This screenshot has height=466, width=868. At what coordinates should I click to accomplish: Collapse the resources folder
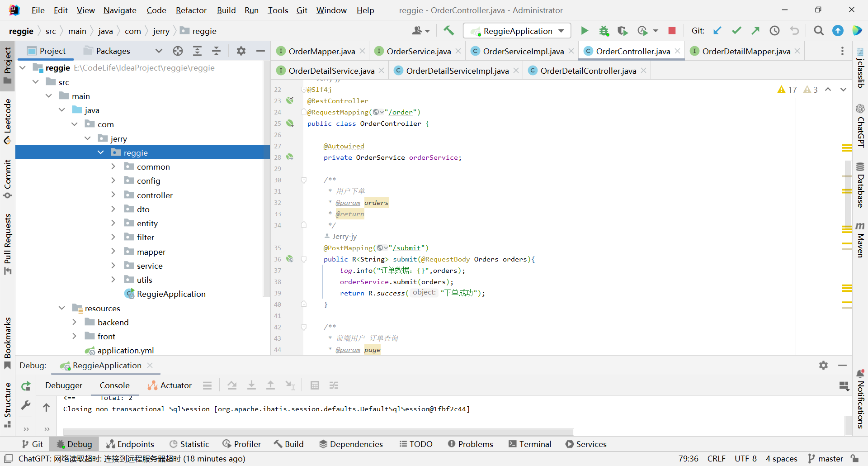point(61,308)
